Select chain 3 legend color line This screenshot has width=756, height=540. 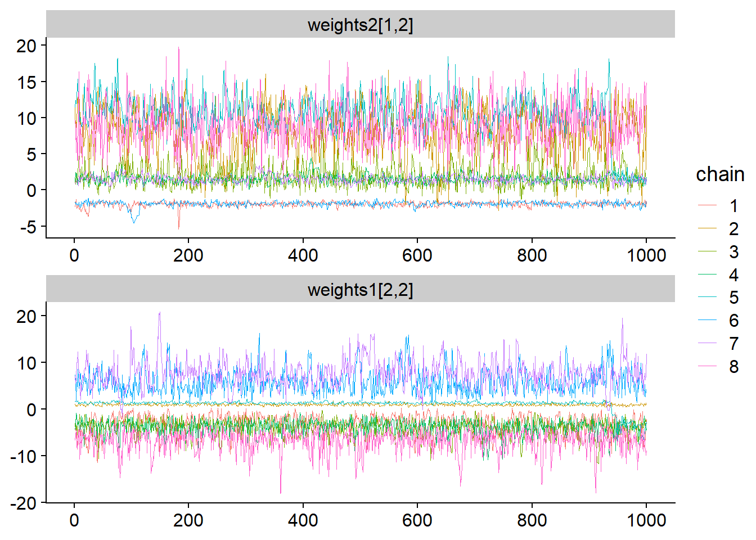pos(708,251)
